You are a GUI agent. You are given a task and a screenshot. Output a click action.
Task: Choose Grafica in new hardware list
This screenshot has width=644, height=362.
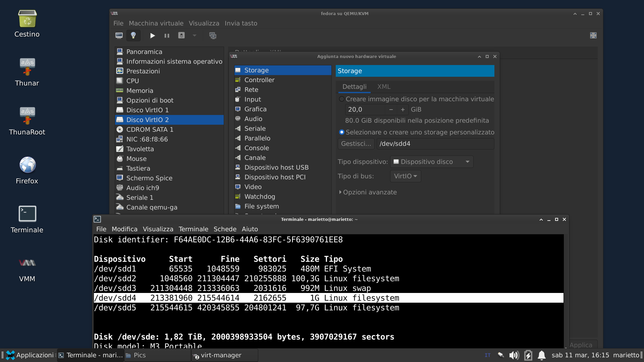pyautogui.click(x=283, y=109)
